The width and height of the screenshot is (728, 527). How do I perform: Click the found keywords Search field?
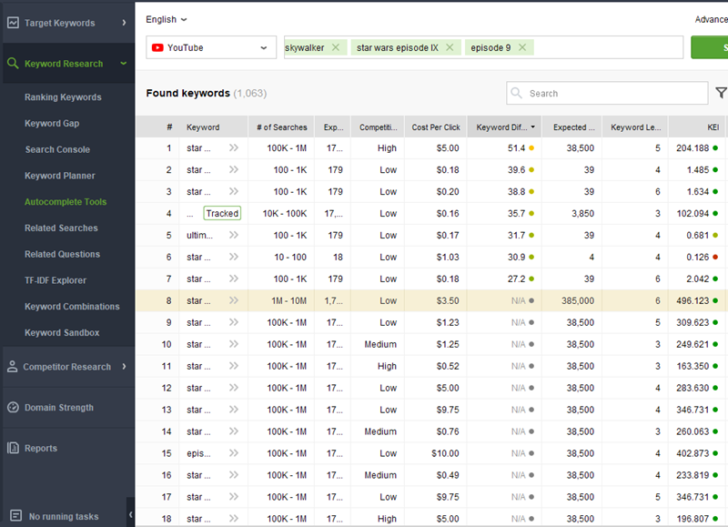tap(606, 93)
